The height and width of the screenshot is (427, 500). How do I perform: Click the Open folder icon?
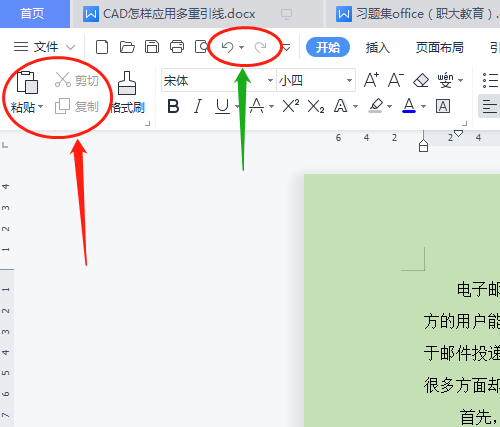(127, 47)
